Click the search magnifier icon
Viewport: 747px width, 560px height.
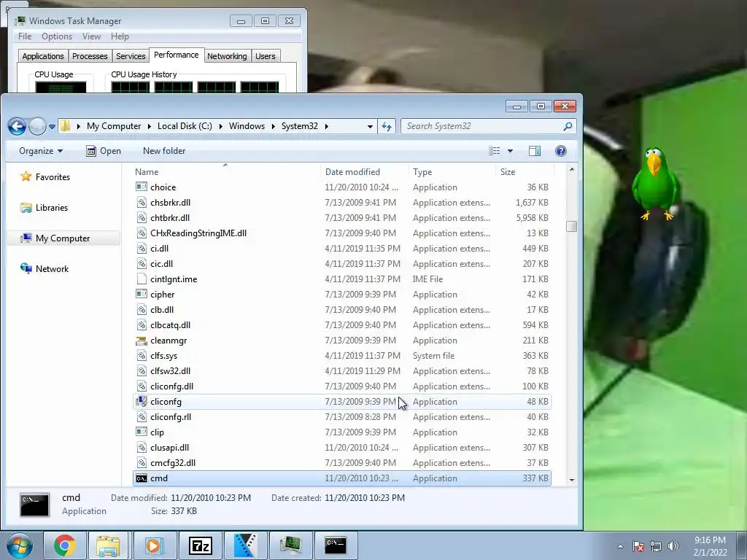(568, 126)
